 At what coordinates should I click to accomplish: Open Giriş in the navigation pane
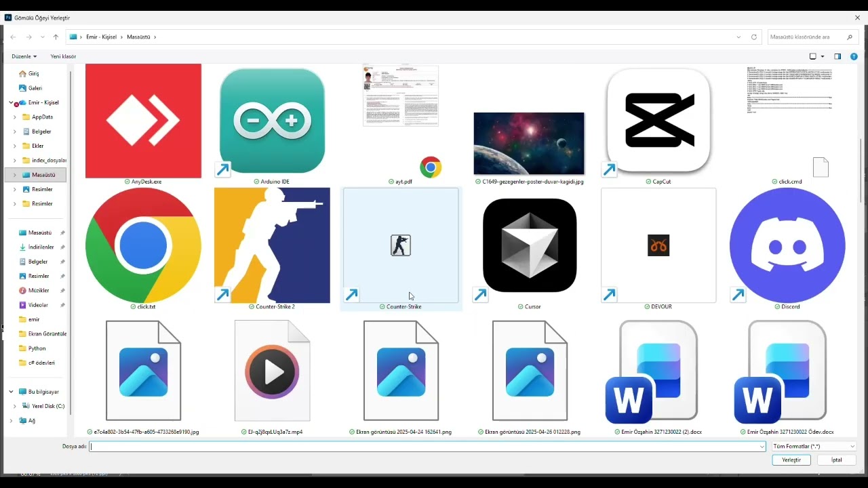click(33, 73)
